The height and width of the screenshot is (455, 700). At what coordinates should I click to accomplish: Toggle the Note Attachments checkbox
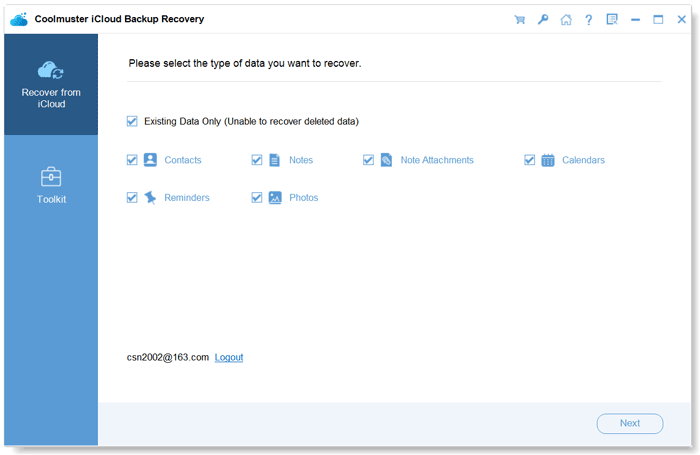pos(368,160)
